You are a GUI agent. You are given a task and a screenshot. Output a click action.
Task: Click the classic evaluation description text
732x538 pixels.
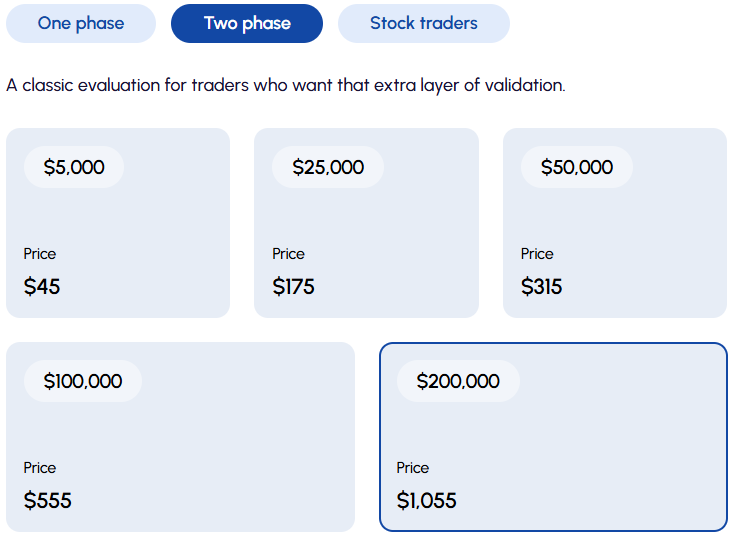pos(286,85)
